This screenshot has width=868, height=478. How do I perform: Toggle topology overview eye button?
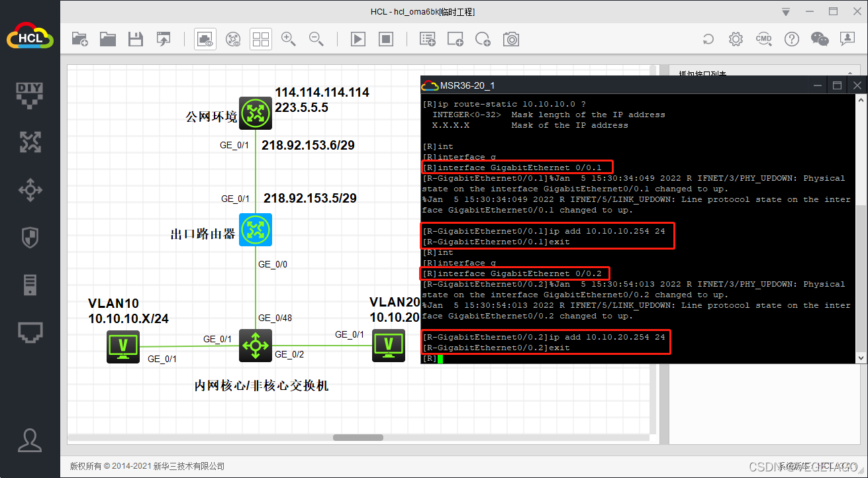[205, 40]
